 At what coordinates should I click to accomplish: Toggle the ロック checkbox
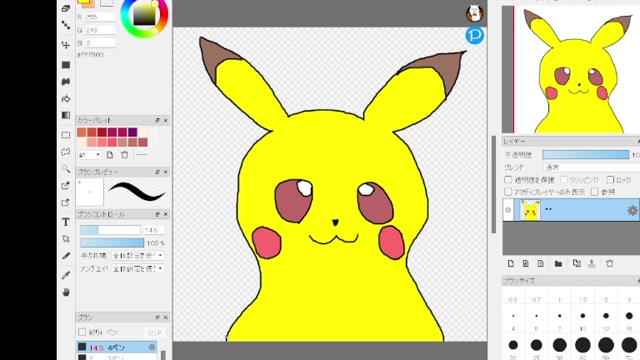tap(610, 180)
